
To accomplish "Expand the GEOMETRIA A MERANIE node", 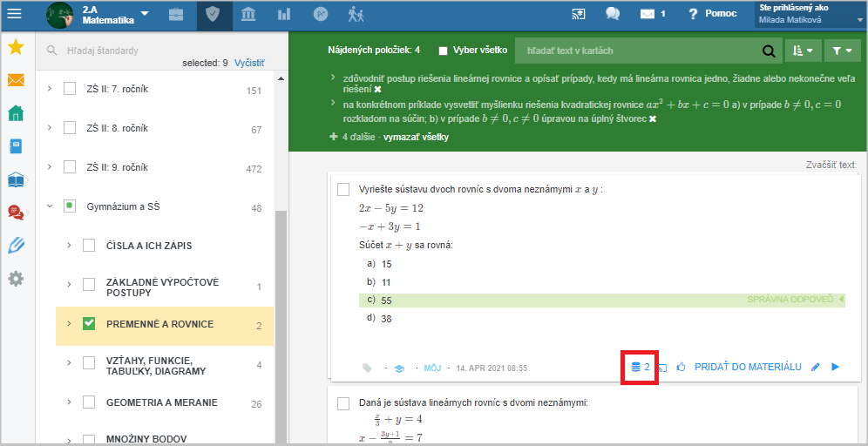I will point(69,402).
